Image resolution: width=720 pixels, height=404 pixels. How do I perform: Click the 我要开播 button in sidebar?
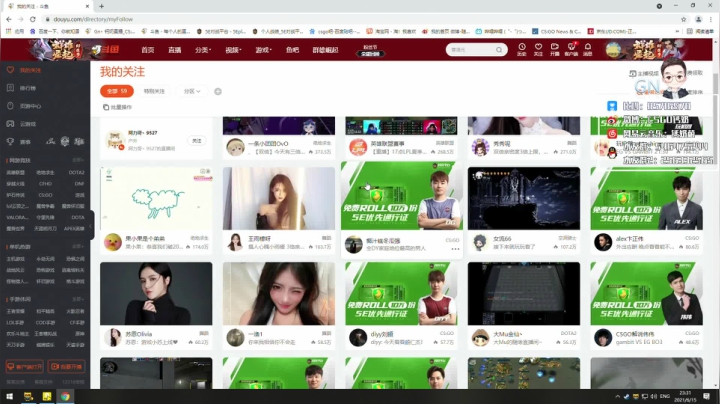pyautogui.click(x=67, y=366)
